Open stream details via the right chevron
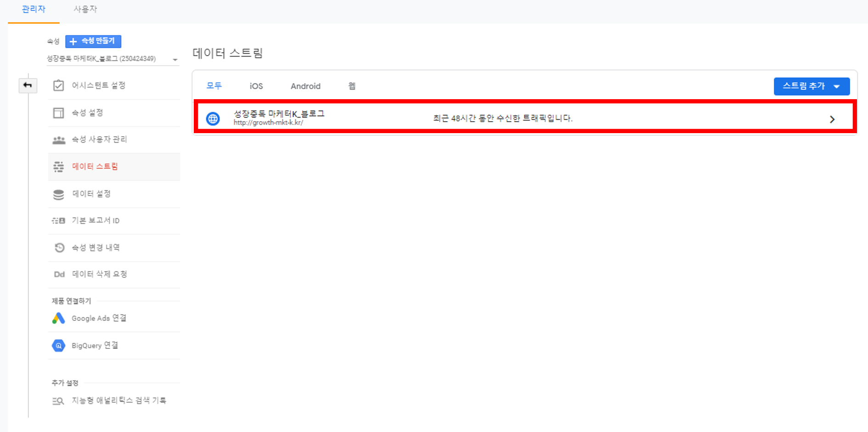Viewport: 868px width, 432px height. 832,119
